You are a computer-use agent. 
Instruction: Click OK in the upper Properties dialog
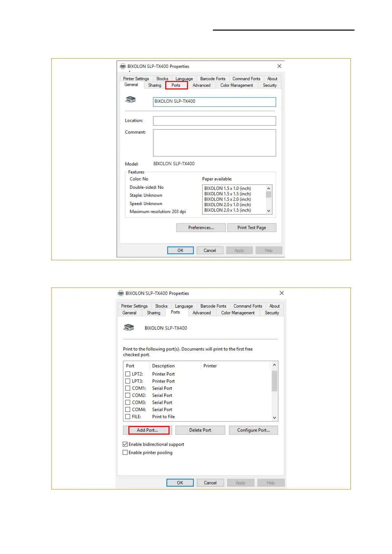pyautogui.click(x=180, y=250)
